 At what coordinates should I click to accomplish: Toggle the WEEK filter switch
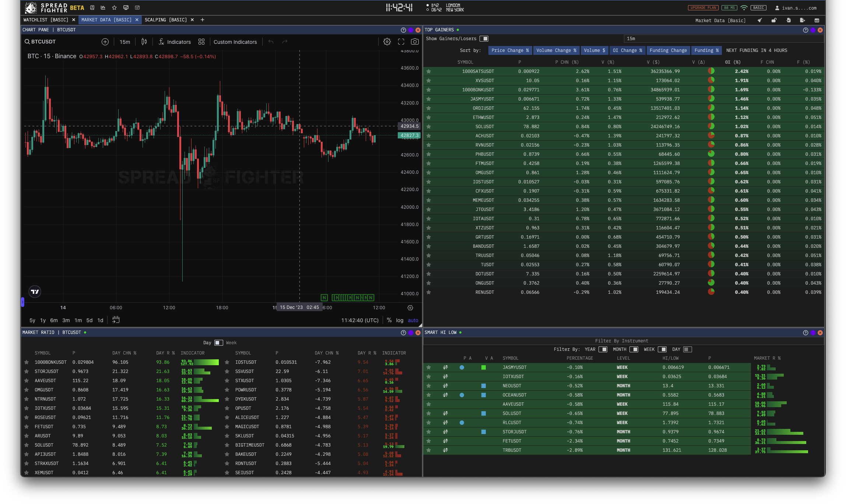(x=662, y=349)
